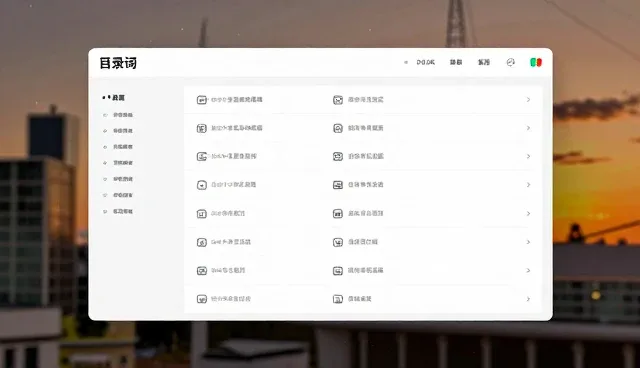Open the third sidebar entry under the bold heading
The height and width of the screenshot is (368, 640).
pos(118,146)
